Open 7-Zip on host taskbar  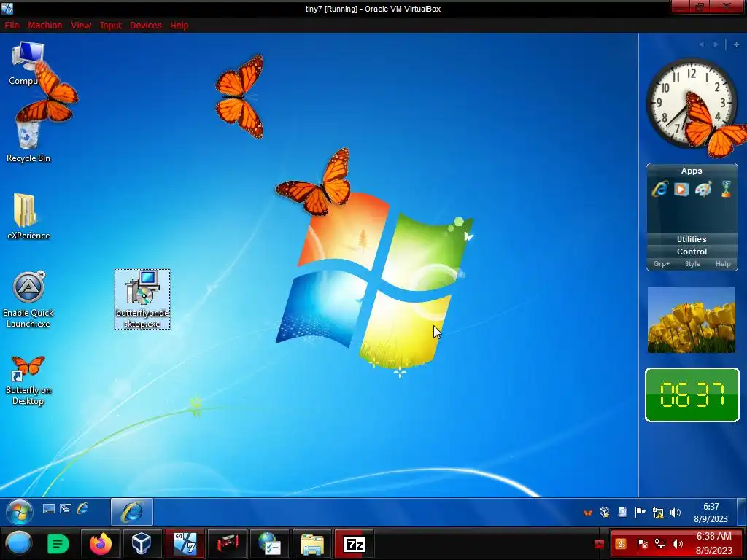pos(354,543)
